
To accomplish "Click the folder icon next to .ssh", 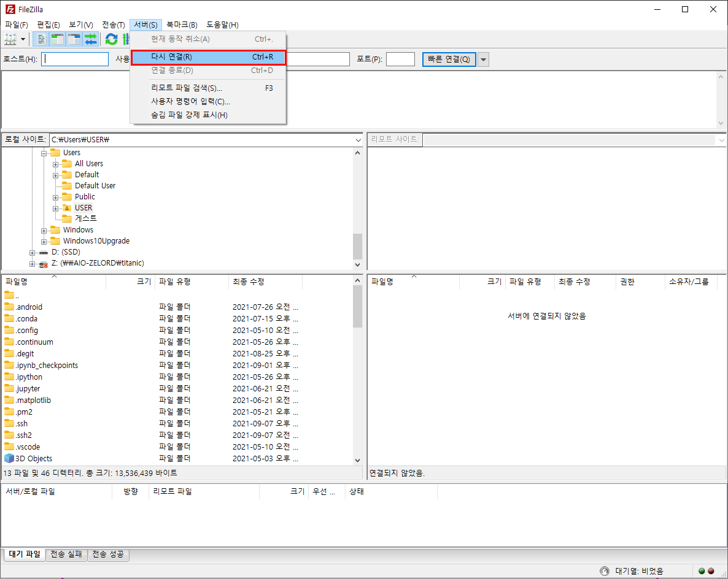I will [x=9, y=423].
